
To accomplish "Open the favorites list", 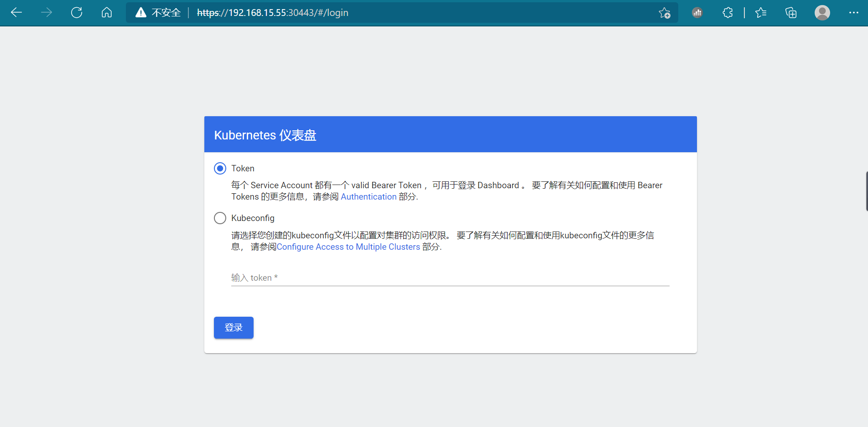I will 761,13.
